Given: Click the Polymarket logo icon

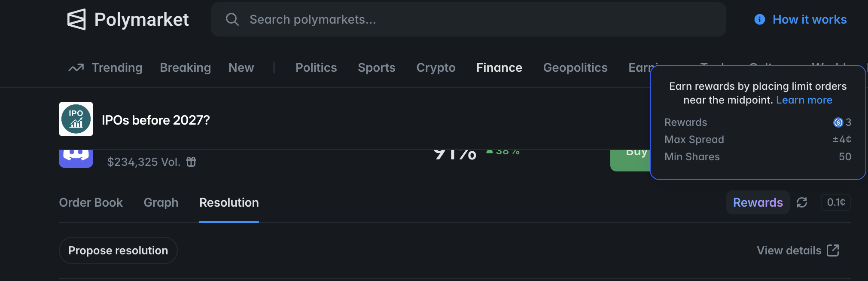Looking at the screenshot, I should click(76, 19).
